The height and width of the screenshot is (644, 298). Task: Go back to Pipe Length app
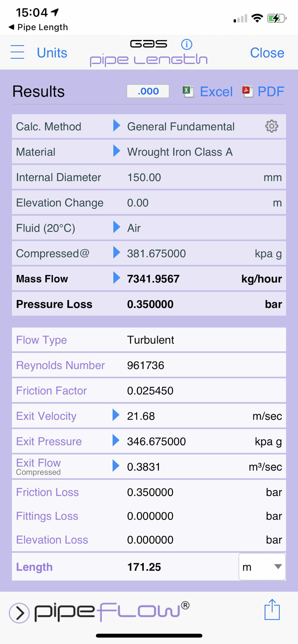tap(38, 27)
